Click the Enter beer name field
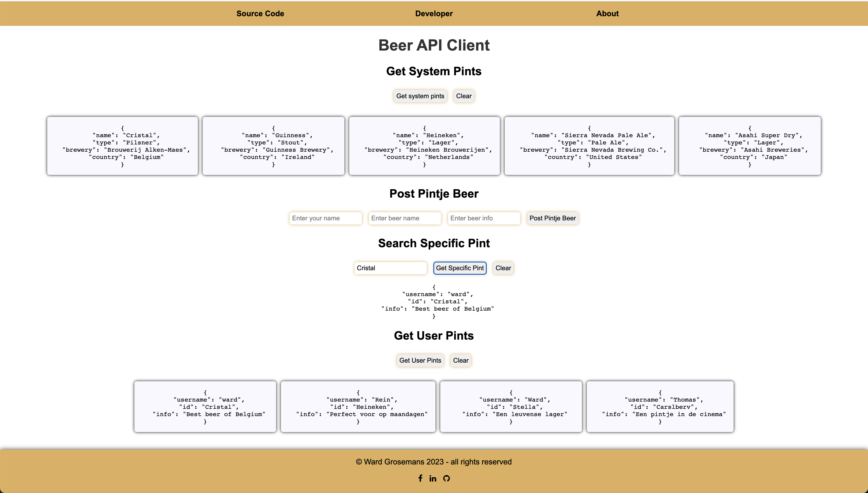The width and height of the screenshot is (868, 493). 405,218
